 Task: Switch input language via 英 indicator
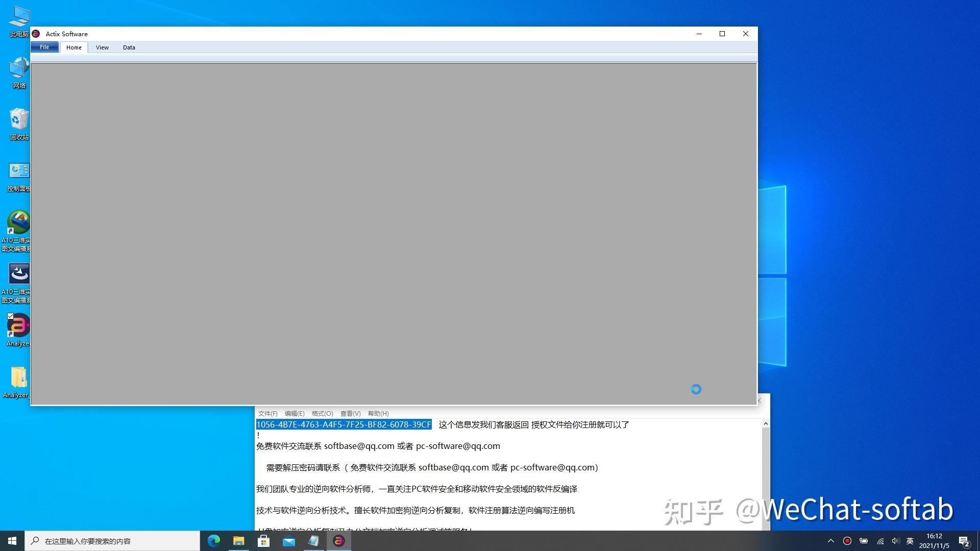coord(910,541)
